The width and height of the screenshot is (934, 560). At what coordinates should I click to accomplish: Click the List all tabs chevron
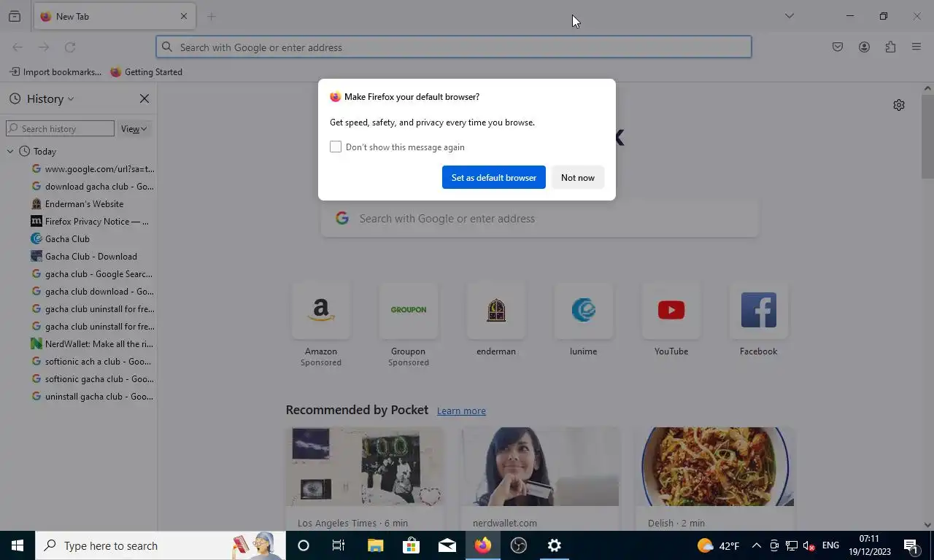[790, 16]
